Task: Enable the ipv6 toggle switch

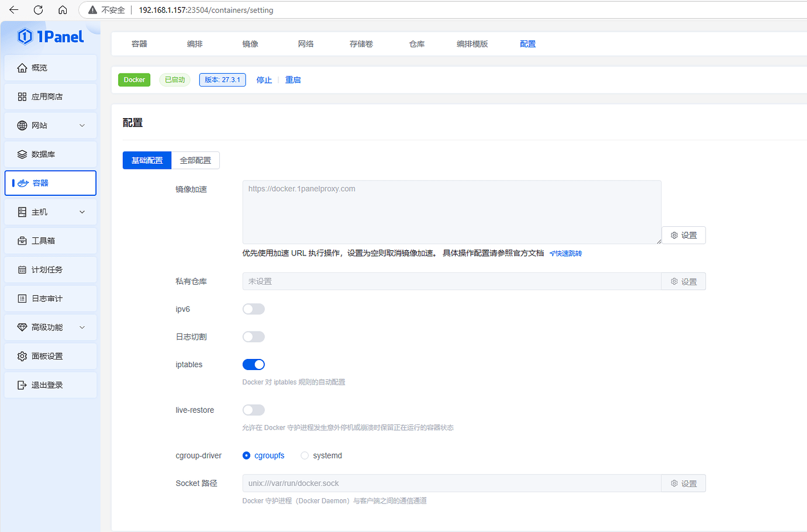Action: pos(253,309)
